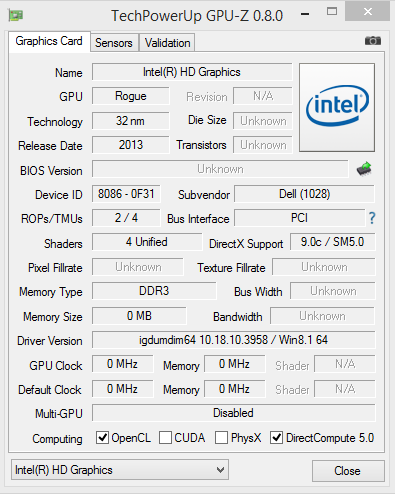This screenshot has height=494, width=395.
Task: Click the Bus Width Unknown field
Action: pyautogui.click(x=333, y=291)
